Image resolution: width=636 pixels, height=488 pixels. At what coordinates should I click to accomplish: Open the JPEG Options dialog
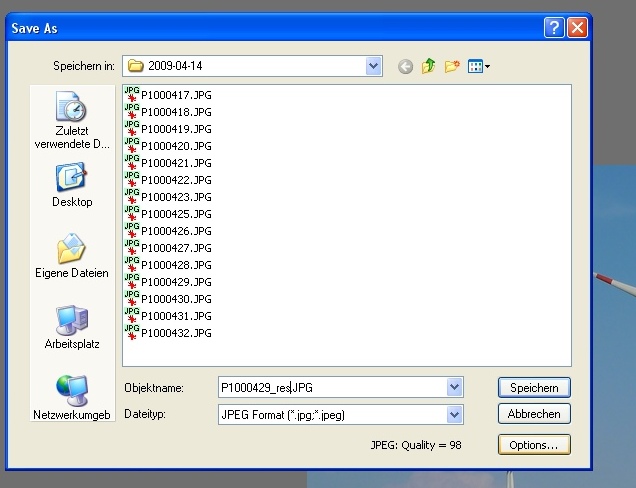click(534, 445)
